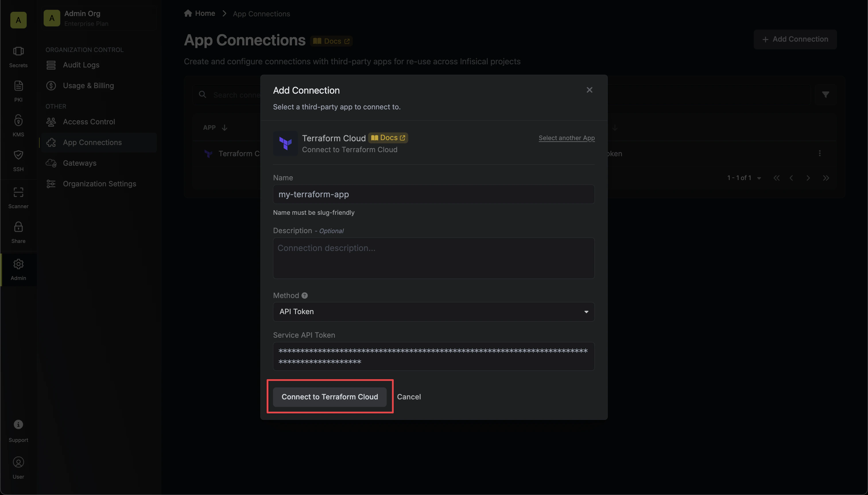Open Audit Logs menu item

tap(99, 65)
